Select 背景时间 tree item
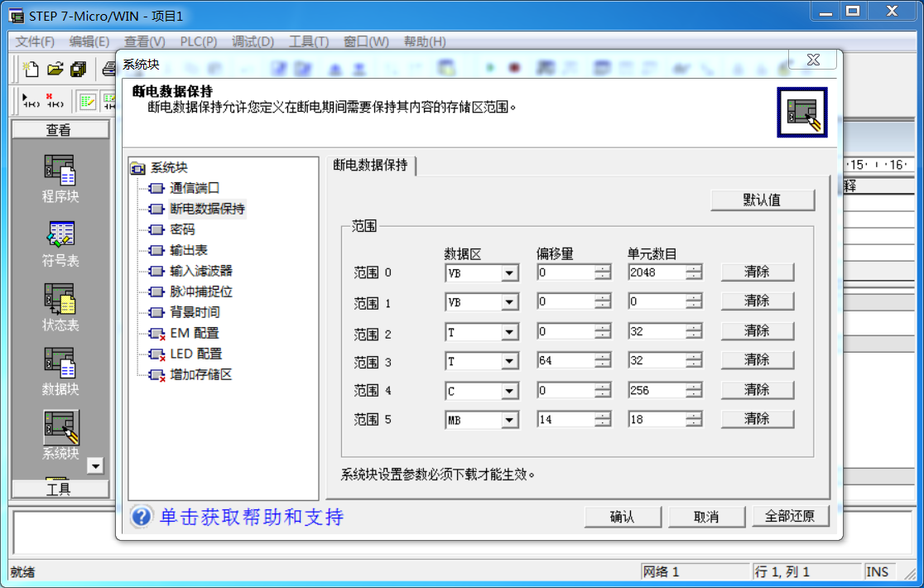 (x=195, y=312)
